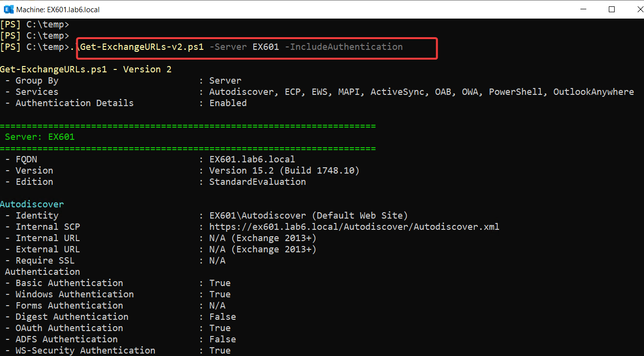The height and width of the screenshot is (356, 644).
Task: Click the "Get-ExchangeURLs-v2.ps1" script name in the command
Action: pos(142,47)
